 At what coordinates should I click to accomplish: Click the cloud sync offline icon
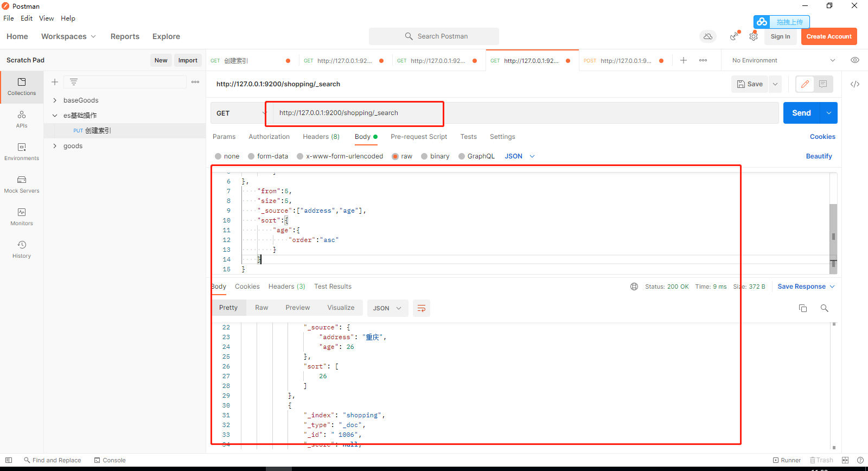[x=708, y=36]
